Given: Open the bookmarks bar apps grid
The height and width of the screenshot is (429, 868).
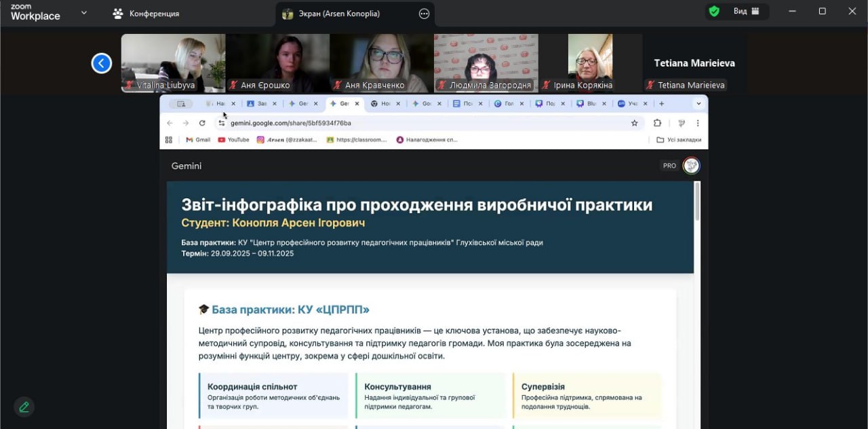Looking at the screenshot, I should pyautogui.click(x=169, y=140).
